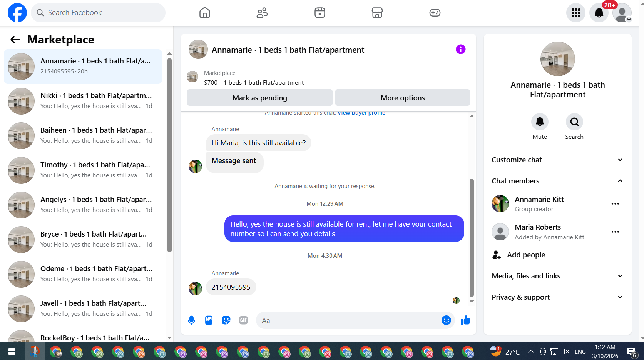Choose a sticker icon

coord(226,320)
